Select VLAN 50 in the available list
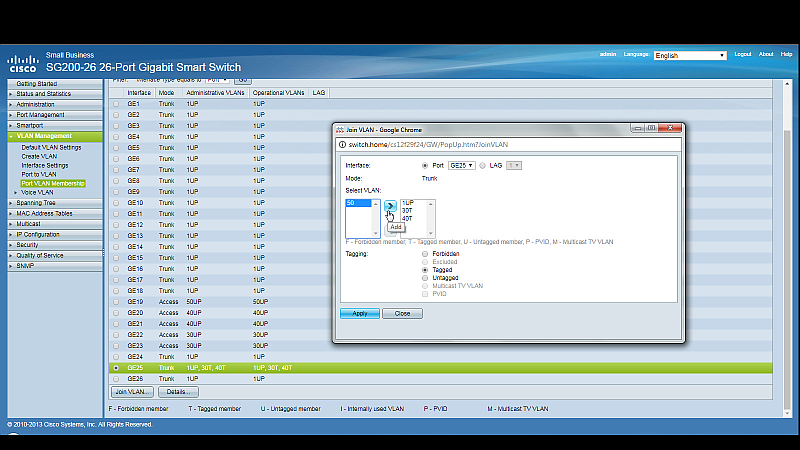The width and height of the screenshot is (800, 450). pos(358,203)
